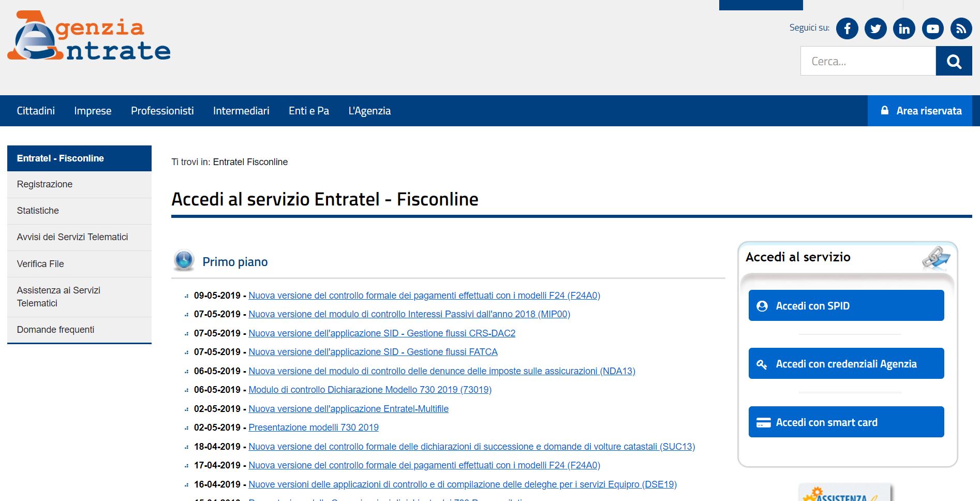Click the Primo piano clock icon

[184, 260]
